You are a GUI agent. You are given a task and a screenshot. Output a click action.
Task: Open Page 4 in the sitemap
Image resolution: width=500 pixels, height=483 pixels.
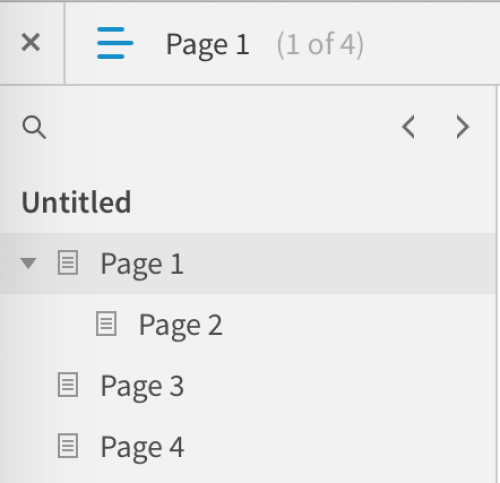click(x=142, y=448)
